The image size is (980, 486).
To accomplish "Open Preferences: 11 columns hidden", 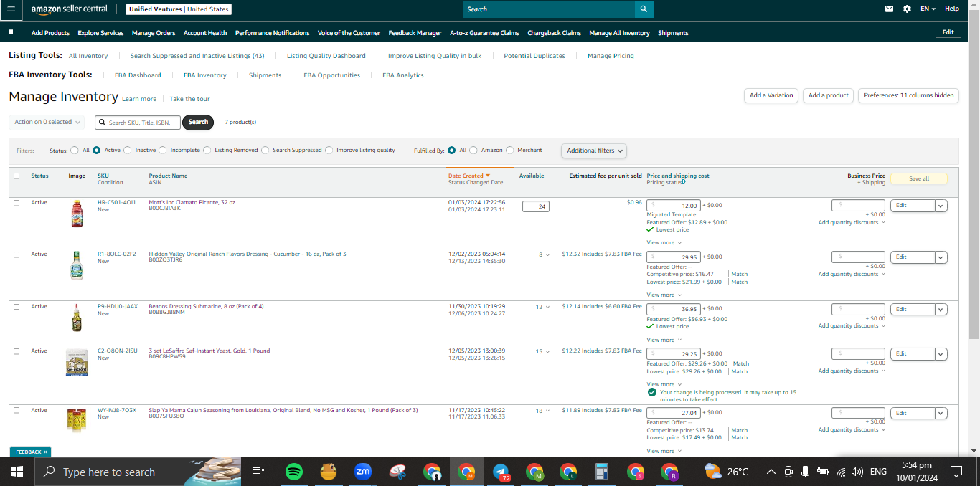I will [x=908, y=95].
